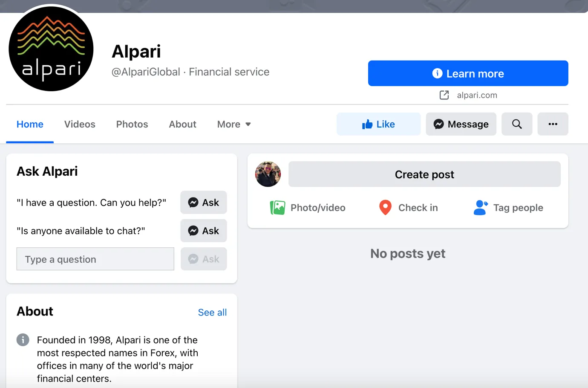The image size is (588, 388).
Task: Click the blue Learn more button
Action: [468, 73]
